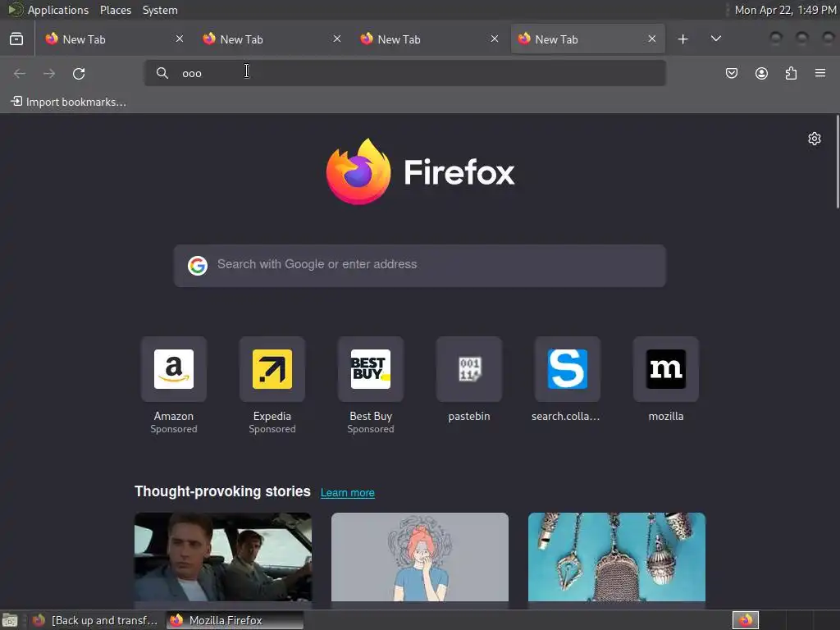840x630 pixels.
Task: Open the System menu
Action: coord(160,10)
